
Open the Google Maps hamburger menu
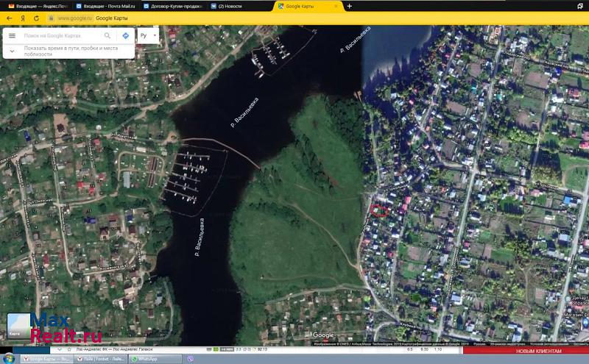point(12,35)
